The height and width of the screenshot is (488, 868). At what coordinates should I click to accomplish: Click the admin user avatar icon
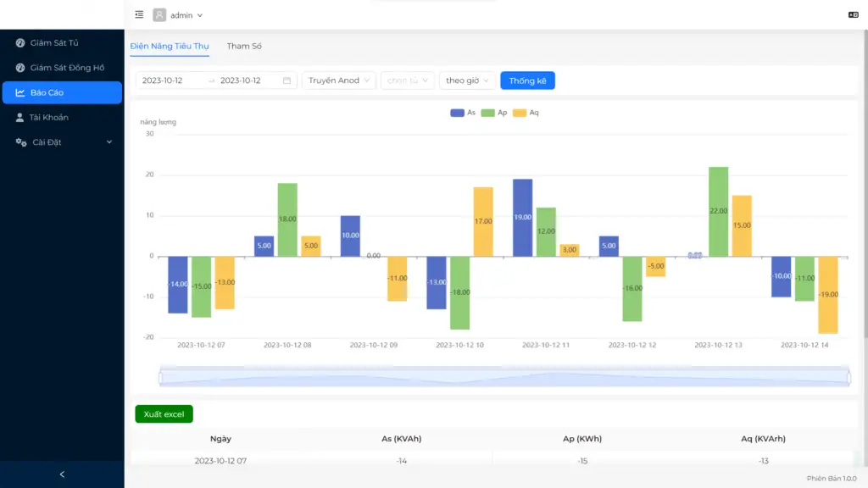coord(159,14)
